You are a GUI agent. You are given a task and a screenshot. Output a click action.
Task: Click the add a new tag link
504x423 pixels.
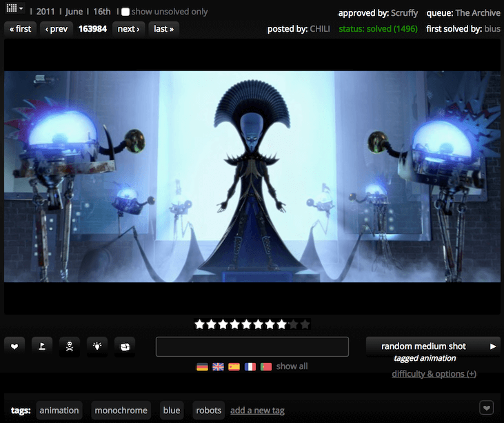257,411
